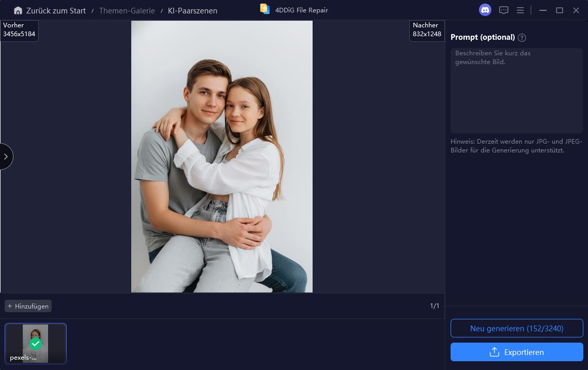
Task: Open the Discord community icon
Action: click(x=485, y=10)
